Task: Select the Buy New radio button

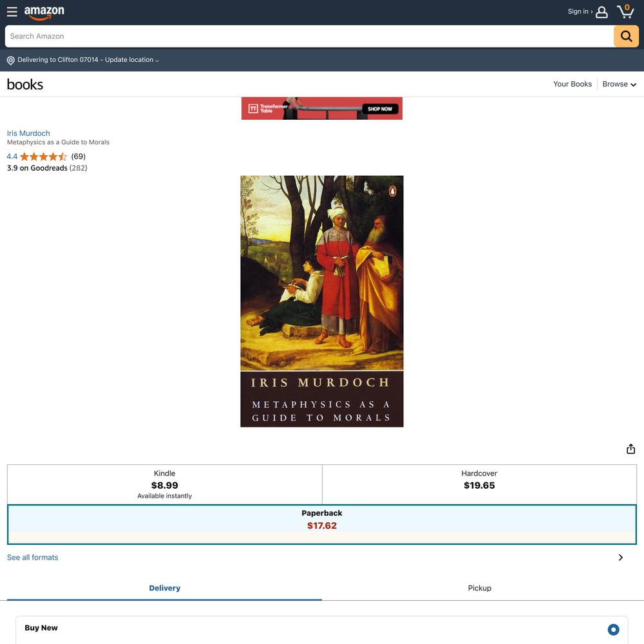Action: click(x=613, y=629)
